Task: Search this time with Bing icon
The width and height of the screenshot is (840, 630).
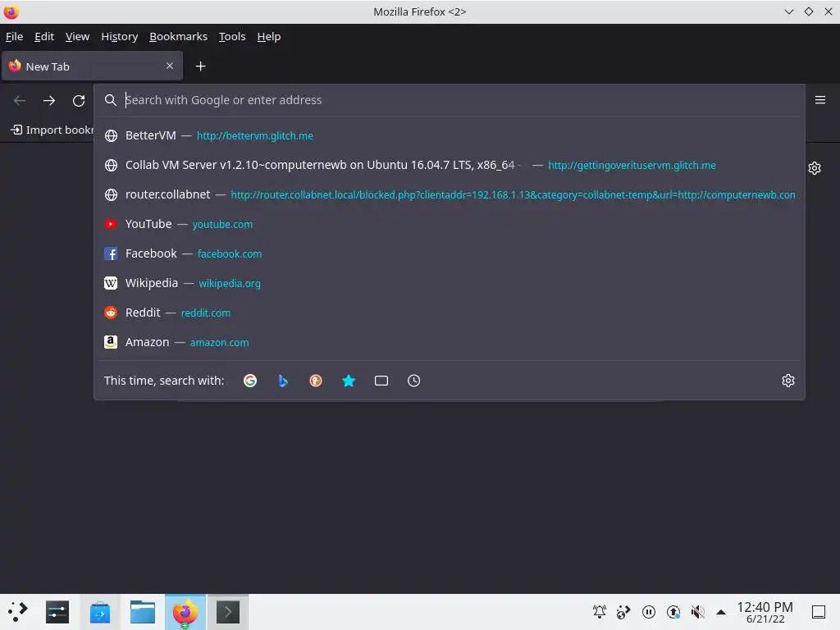Action: [283, 381]
